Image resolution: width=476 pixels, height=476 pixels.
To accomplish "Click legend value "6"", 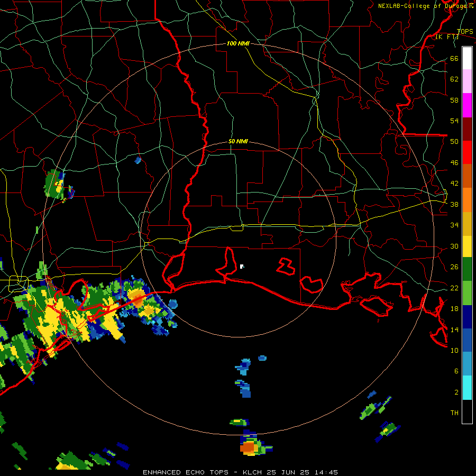I will pyautogui.click(x=456, y=371).
